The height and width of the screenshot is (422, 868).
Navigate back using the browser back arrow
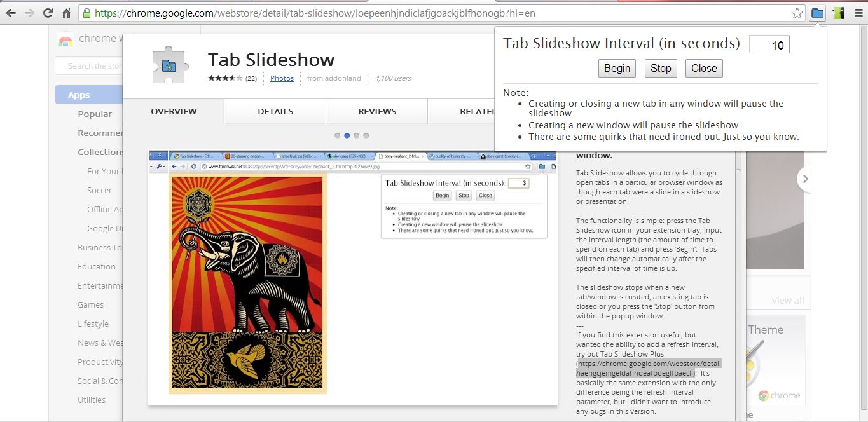[x=11, y=12]
